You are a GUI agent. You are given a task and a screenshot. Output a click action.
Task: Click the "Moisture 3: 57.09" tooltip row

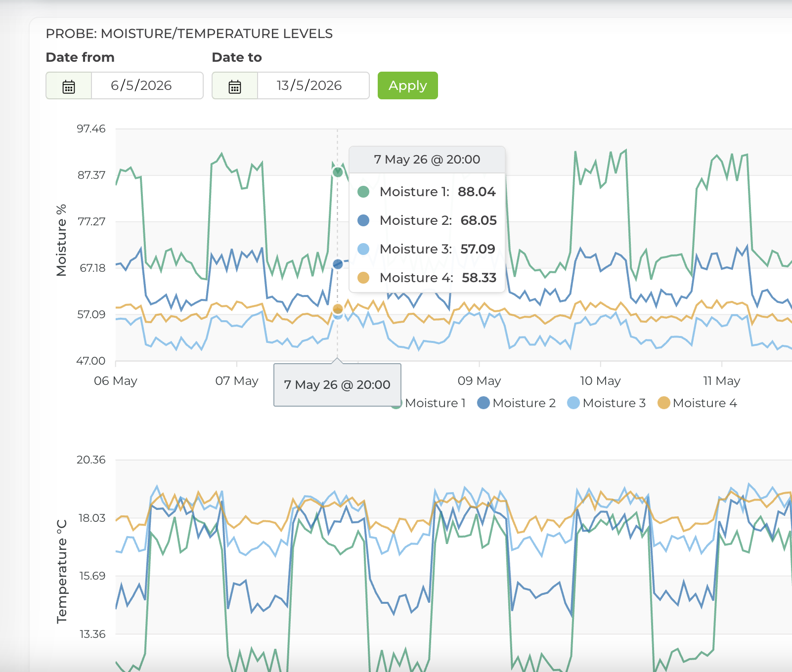click(x=427, y=249)
